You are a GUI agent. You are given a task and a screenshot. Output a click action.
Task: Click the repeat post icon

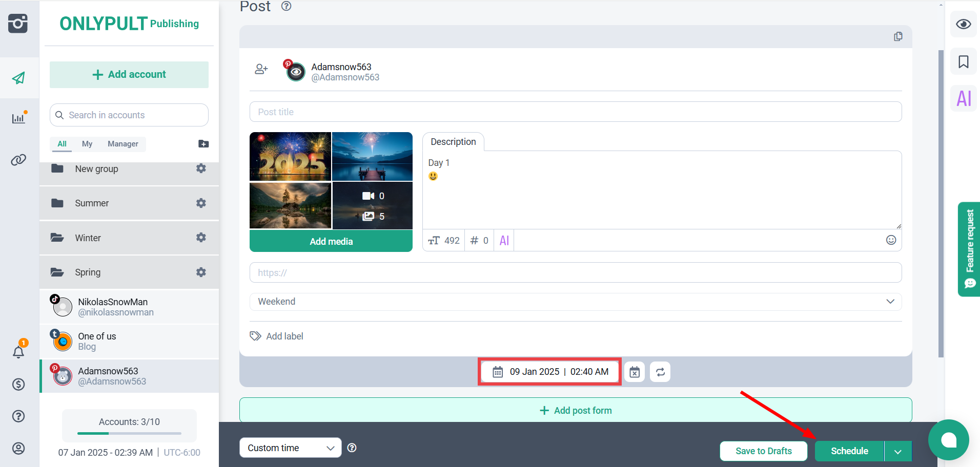click(x=660, y=372)
